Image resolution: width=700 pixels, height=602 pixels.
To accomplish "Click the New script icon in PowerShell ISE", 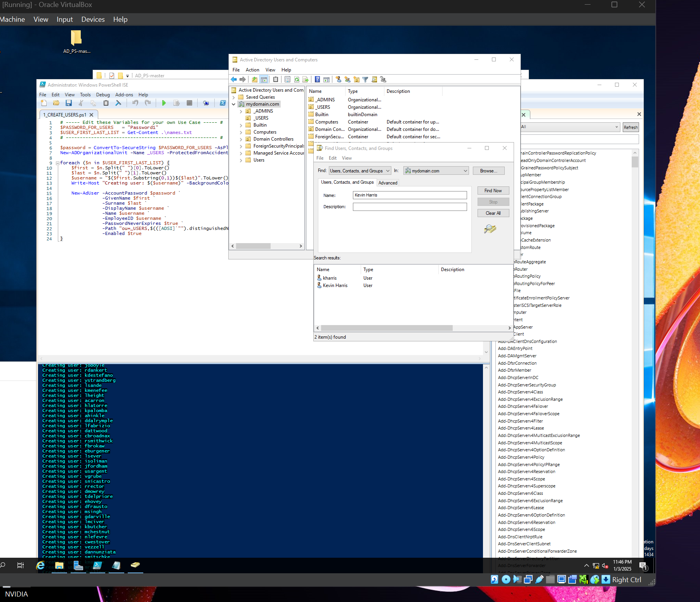I will pos(44,103).
